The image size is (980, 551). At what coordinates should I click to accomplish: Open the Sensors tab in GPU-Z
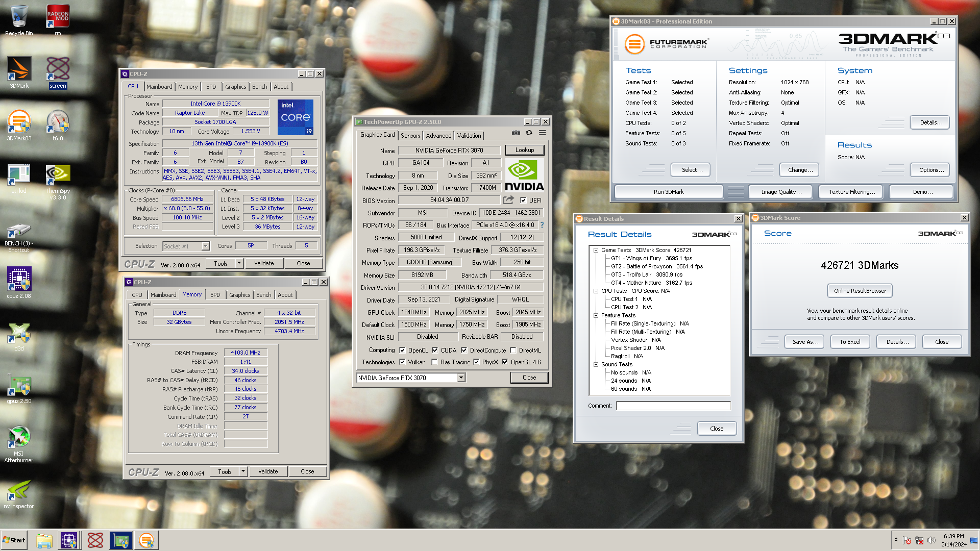[x=410, y=135]
